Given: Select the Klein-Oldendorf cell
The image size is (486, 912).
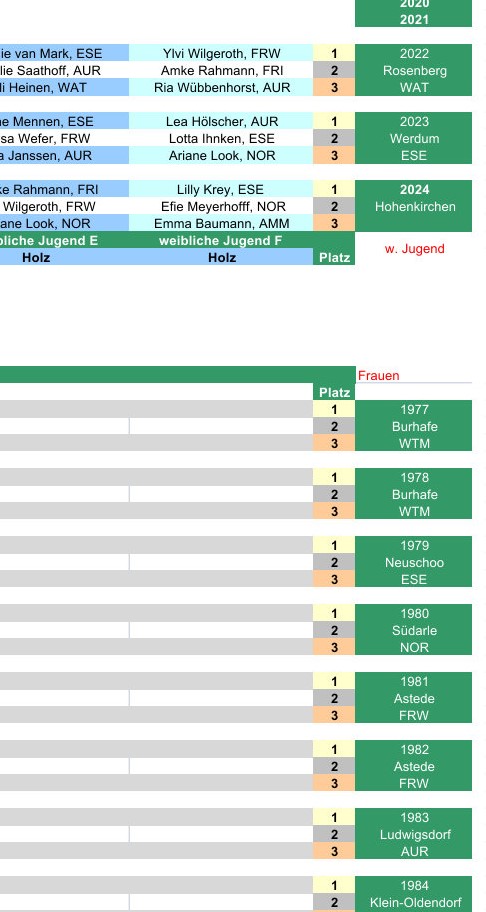Looking at the screenshot, I should pos(414,903).
